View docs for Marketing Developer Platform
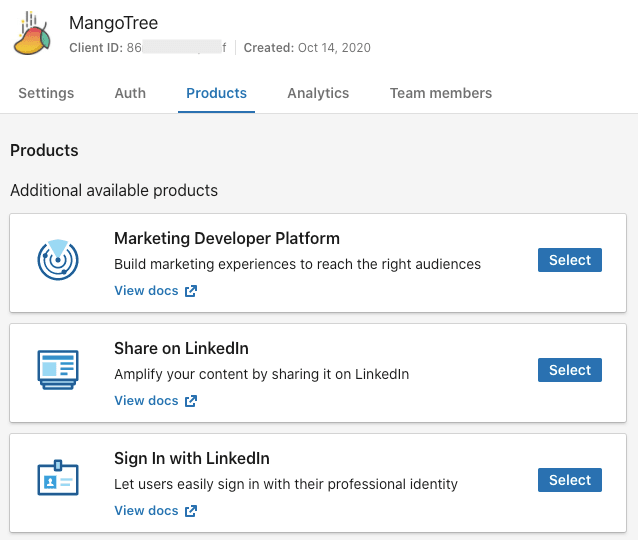Image resolution: width=638 pixels, height=540 pixels. 146,291
